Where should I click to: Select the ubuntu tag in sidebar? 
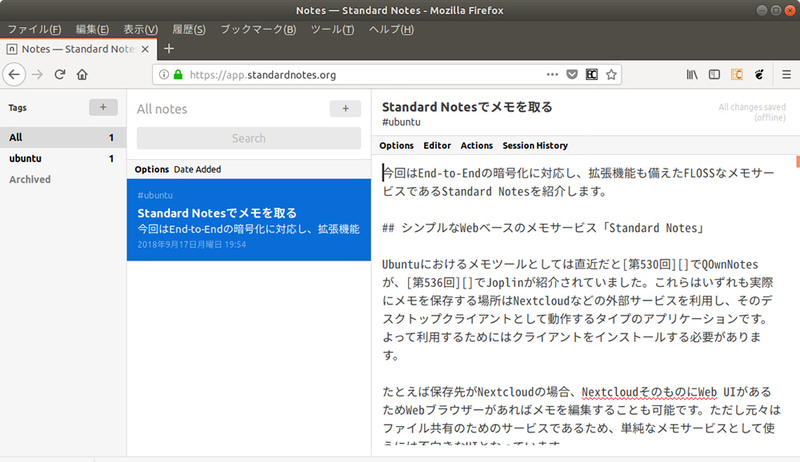[63, 159]
